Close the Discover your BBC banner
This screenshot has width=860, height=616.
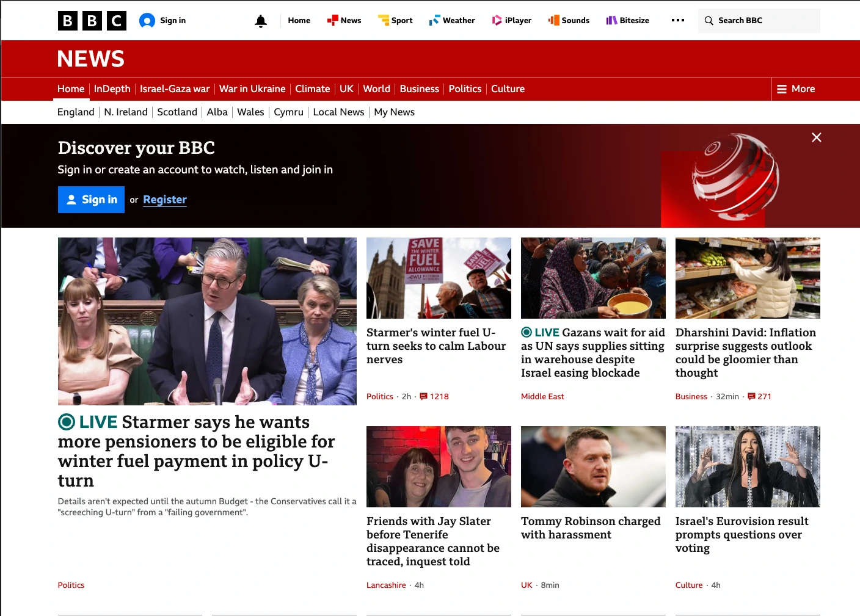(x=817, y=137)
